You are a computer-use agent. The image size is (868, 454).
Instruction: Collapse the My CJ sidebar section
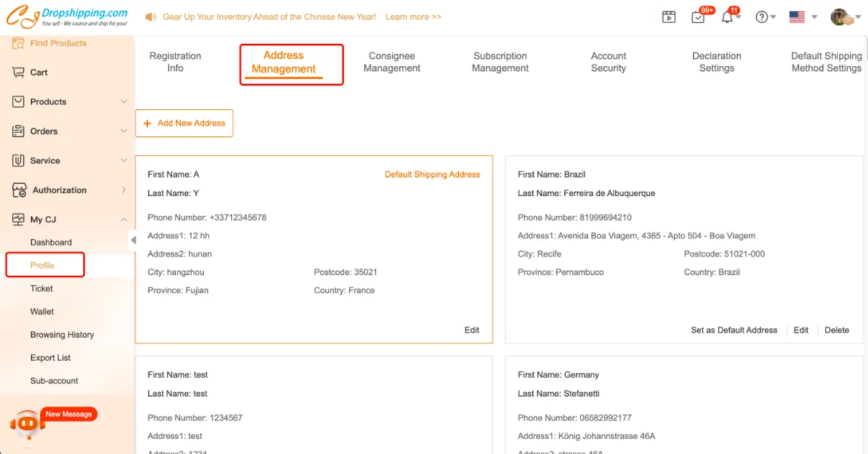[123, 220]
